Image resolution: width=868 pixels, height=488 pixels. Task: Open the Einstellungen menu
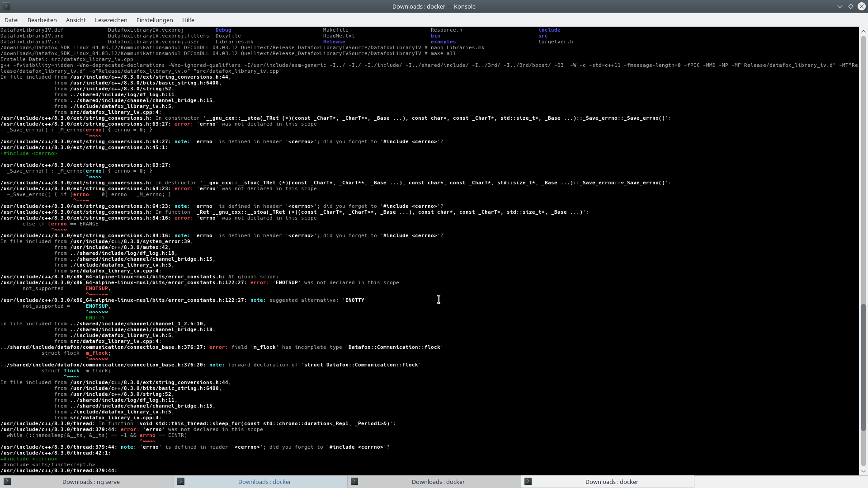coord(155,20)
